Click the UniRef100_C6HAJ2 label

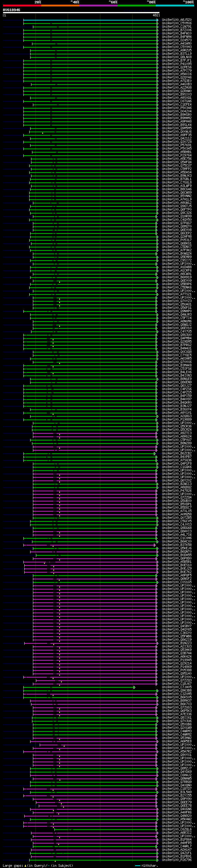coord(177,775)
